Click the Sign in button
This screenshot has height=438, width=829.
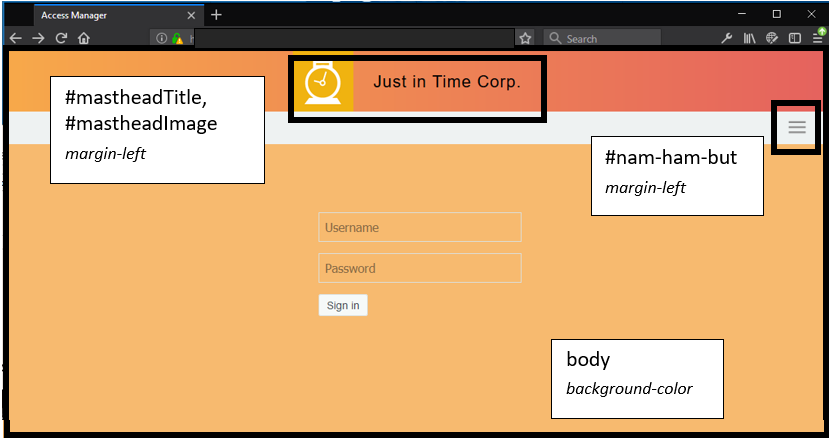[343, 305]
